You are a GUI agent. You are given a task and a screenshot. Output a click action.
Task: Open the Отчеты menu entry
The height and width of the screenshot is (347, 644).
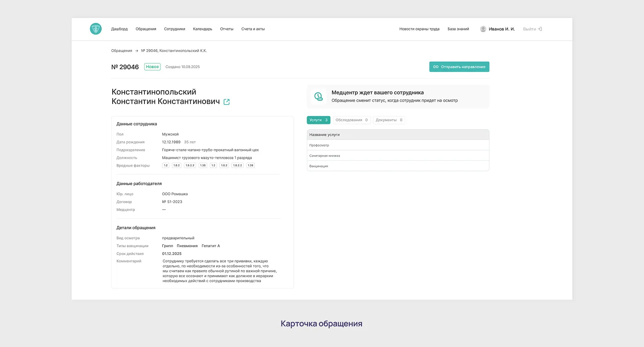[226, 29]
